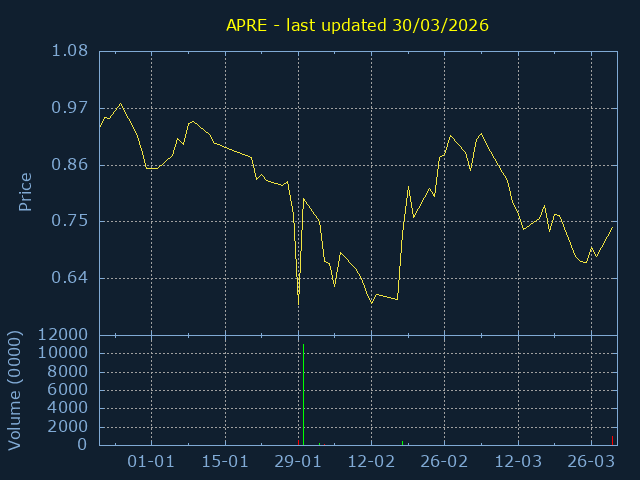
Task: Click the 0.75 price tick label
Action: click(x=69, y=221)
